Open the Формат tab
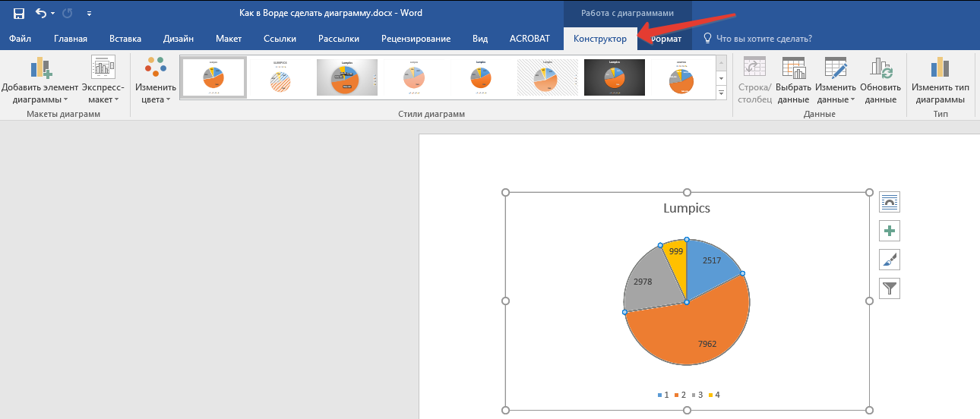 (666, 39)
